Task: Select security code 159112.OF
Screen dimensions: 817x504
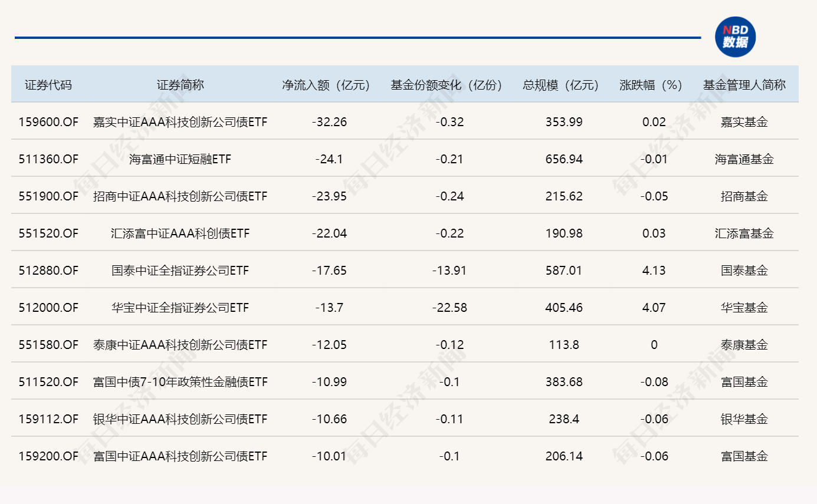Action: [x=48, y=419]
